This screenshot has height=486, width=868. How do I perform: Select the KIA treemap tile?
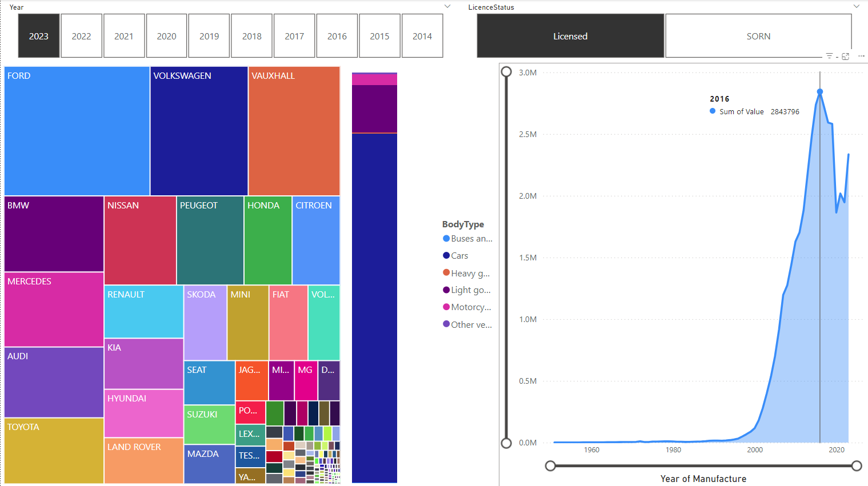click(x=144, y=364)
